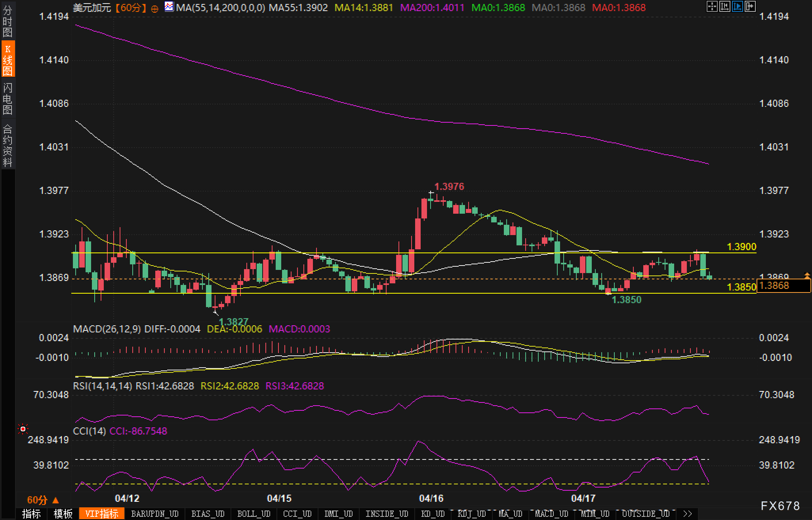Apply the MACD_UD indicator
Image resolution: width=812 pixels, height=520 pixels.
tap(551, 514)
